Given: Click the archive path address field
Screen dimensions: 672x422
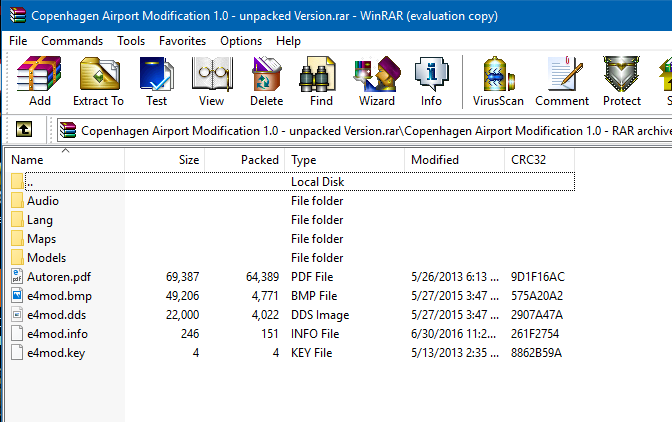Looking at the screenshot, I should pos(364,130).
